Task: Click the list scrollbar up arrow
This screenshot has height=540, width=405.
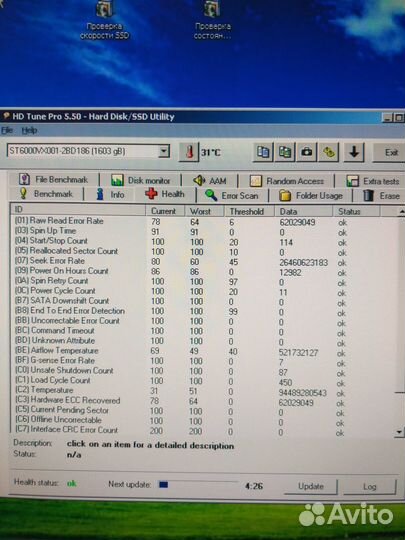Action: click(x=401, y=211)
